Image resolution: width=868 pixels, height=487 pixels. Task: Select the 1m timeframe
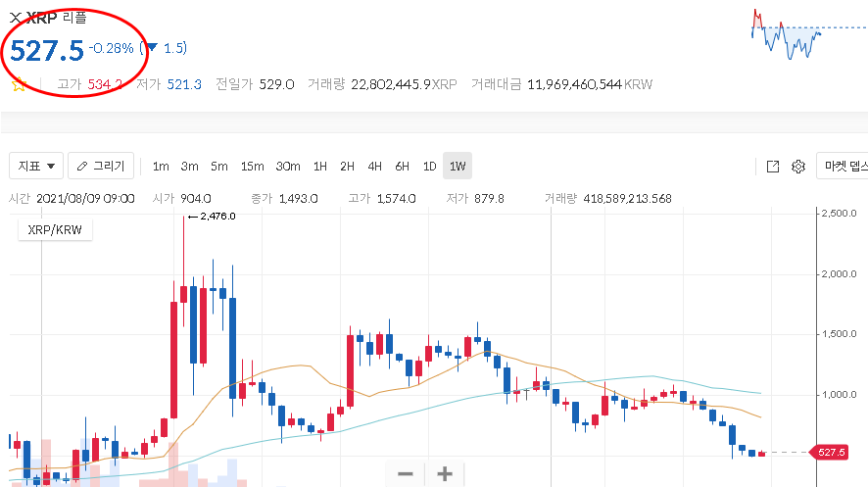pyautogui.click(x=161, y=166)
